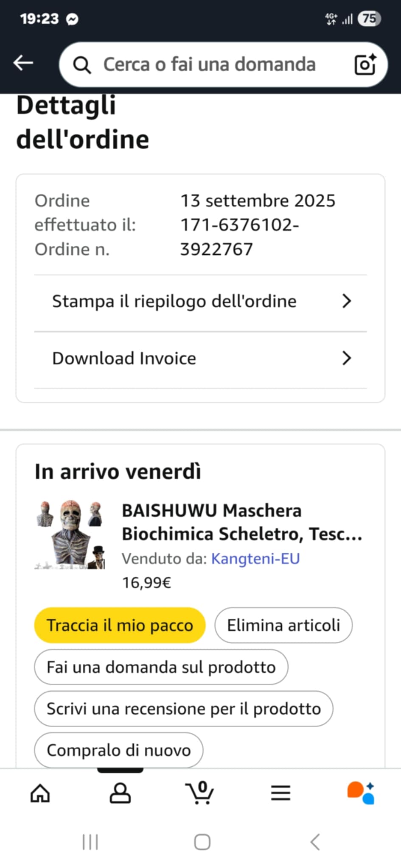Launch the Rufus AI assistant icon
401x868 pixels.
click(x=361, y=793)
